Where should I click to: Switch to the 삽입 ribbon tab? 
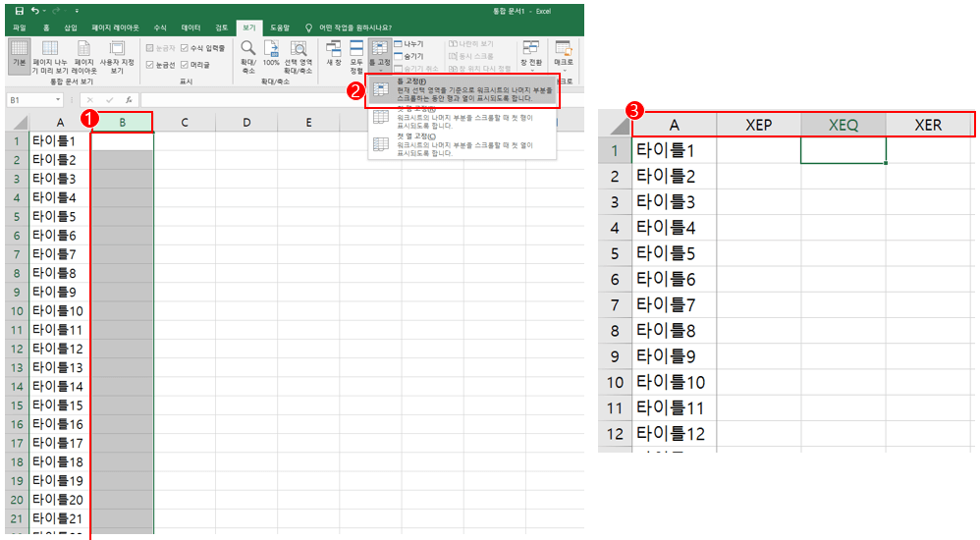tap(71, 27)
